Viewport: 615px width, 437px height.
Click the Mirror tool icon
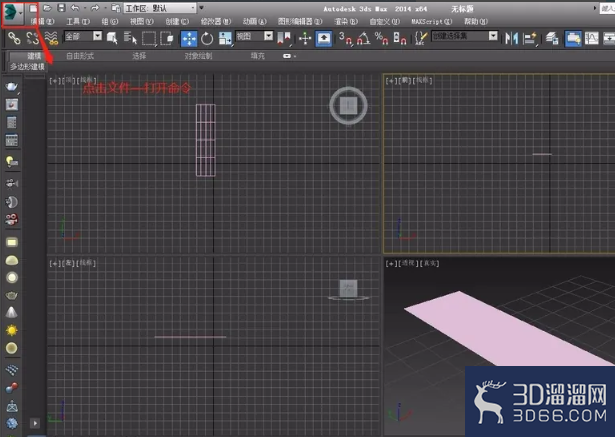click(511, 38)
